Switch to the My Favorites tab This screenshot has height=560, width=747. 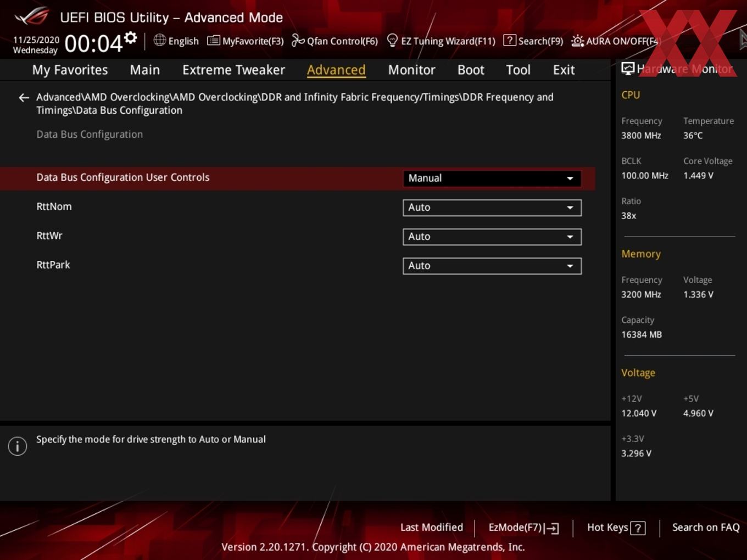click(70, 70)
